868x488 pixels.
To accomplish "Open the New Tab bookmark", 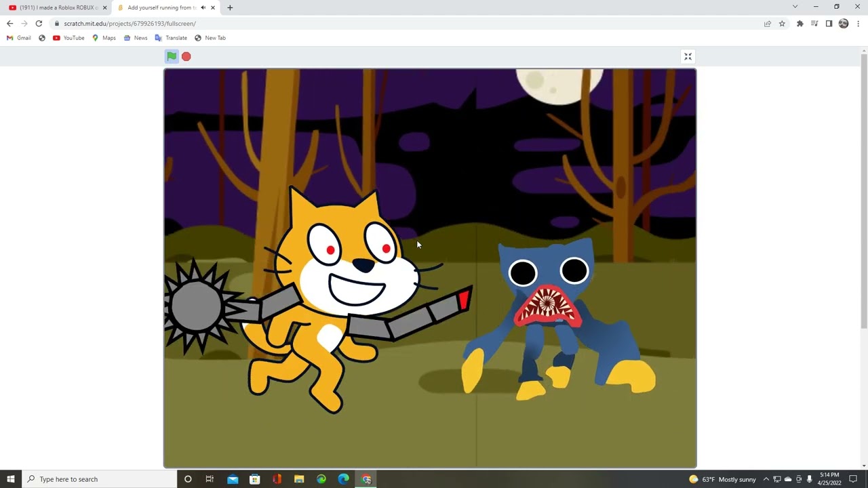I will (210, 38).
